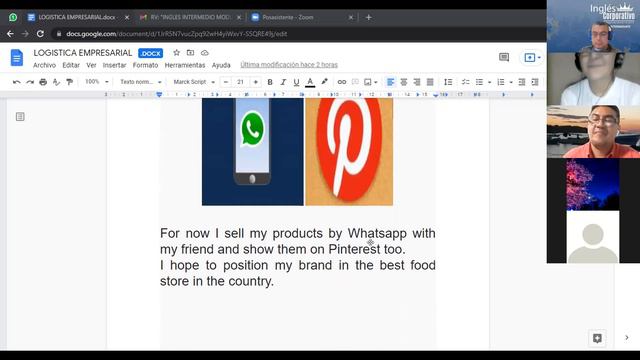Toggle underline formatting
Image resolution: width=640 pixels, height=360 pixels.
(296, 82)
